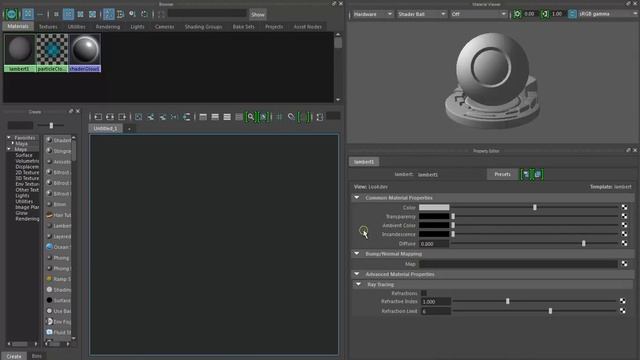Click the rearrange graph icon in graph toolbar

[187, 117]
